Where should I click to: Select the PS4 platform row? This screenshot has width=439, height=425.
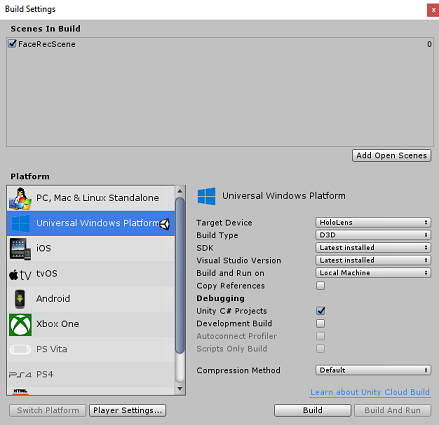pyautogui.click(x=91, y=375)
